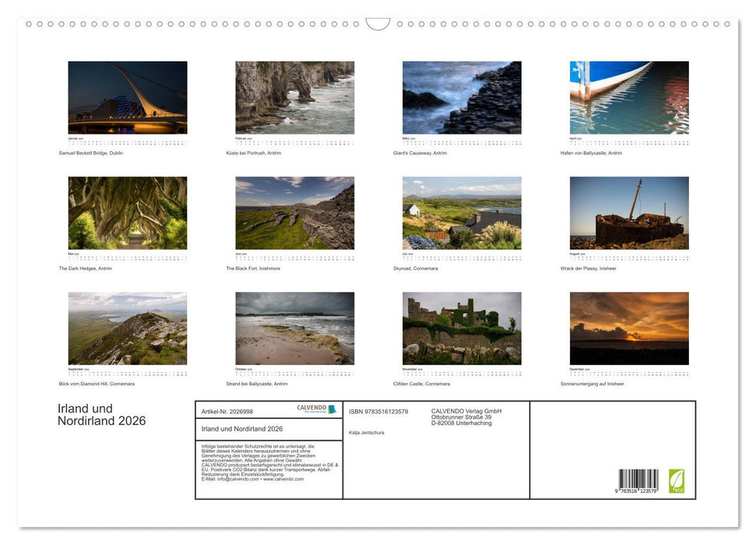View the Clifden Castle preview
The height and width of the screenshot is (545, 756).
(x=462, y=327)
